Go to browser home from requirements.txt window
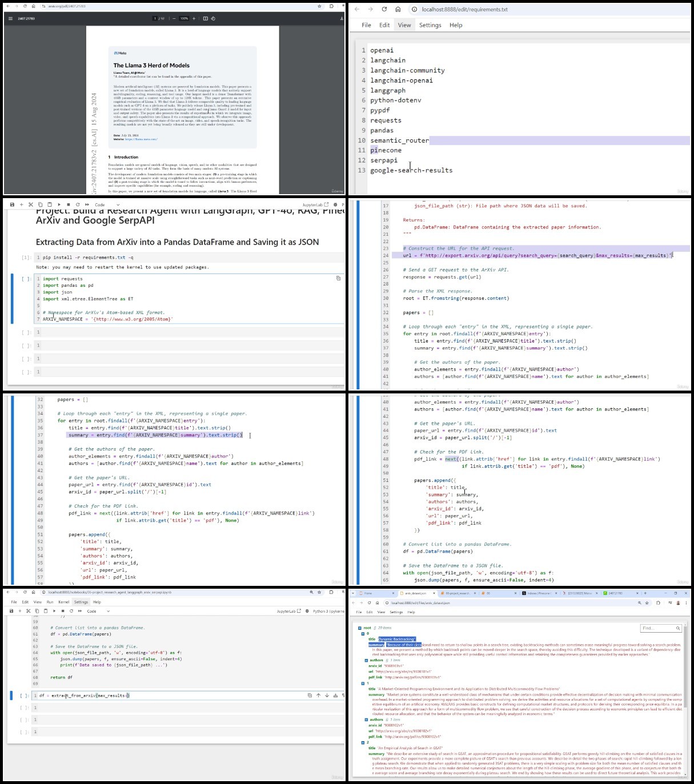The image size is (694, 784). (398, 9)
